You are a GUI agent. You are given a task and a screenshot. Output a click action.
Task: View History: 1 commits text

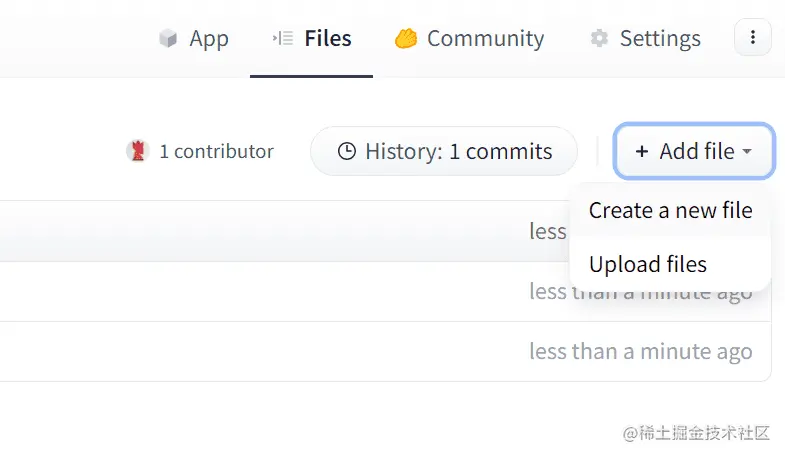pyautogui.click(x=458, y=152)
